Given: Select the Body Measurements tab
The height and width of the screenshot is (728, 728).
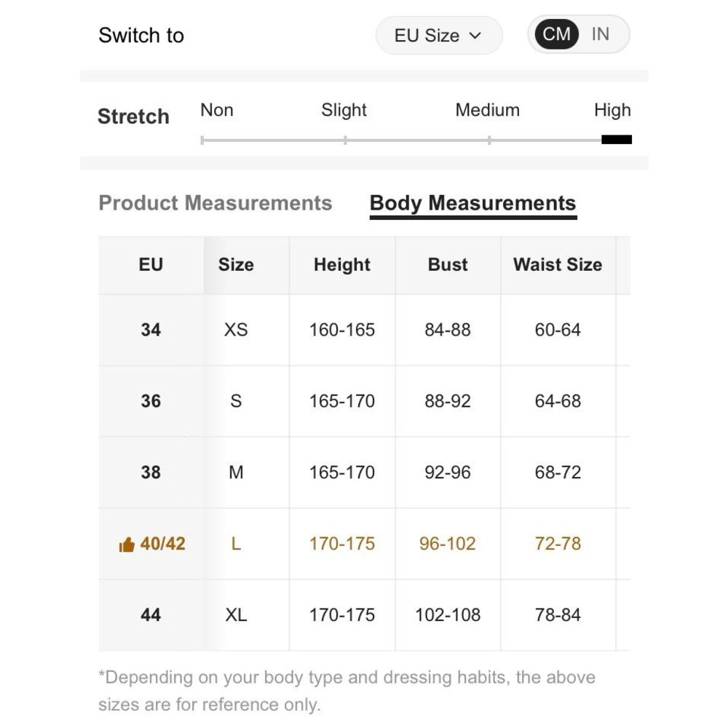Looking at the screenshot, I should click(472, 203).
